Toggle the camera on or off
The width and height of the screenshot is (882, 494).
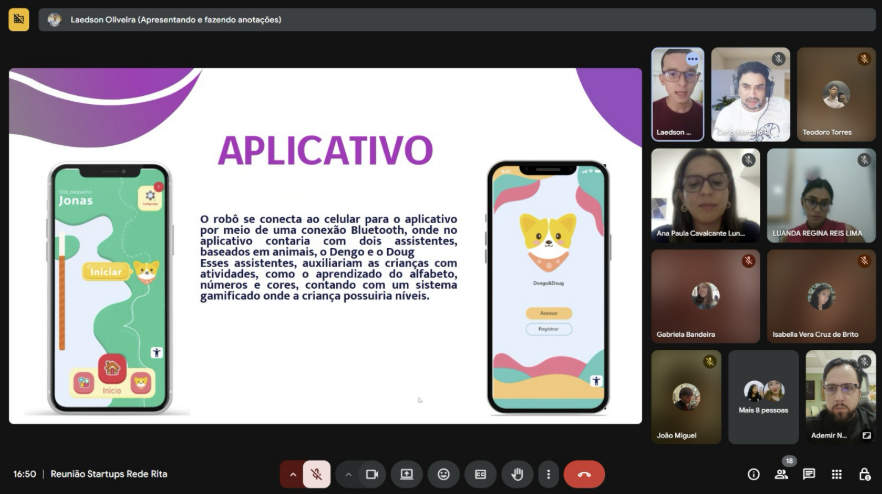372,474
